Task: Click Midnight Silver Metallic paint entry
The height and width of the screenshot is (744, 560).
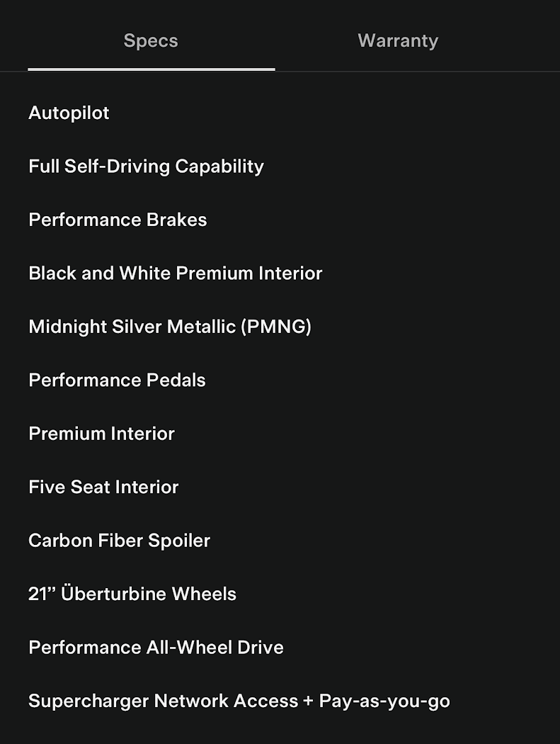Action: pyautogui.click(x=169, y=327)
